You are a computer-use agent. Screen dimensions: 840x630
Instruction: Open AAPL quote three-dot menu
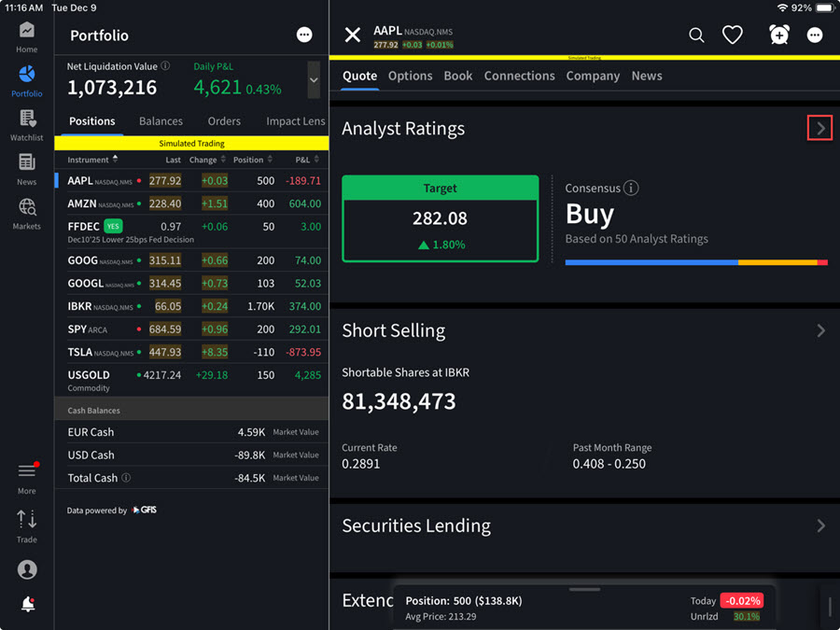815,35
